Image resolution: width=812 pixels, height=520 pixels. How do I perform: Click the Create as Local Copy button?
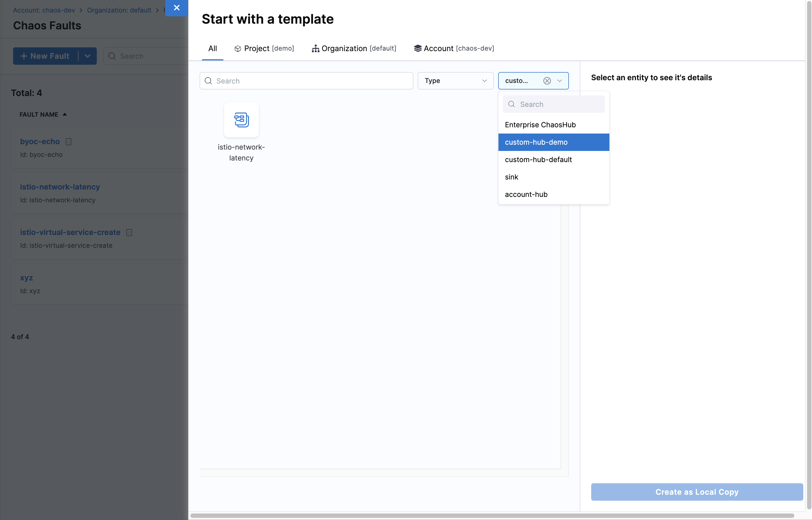click(x=696, y=492)
